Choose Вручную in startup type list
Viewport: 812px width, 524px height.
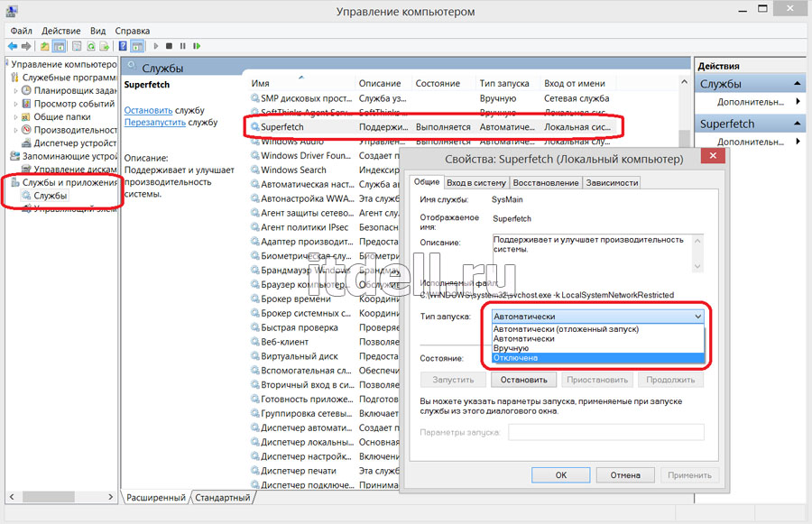pyautogui.click(x=597, y=348)
